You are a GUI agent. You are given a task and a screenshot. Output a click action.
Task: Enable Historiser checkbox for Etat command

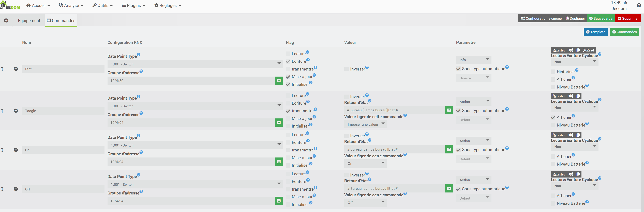(x=553, y=72)
